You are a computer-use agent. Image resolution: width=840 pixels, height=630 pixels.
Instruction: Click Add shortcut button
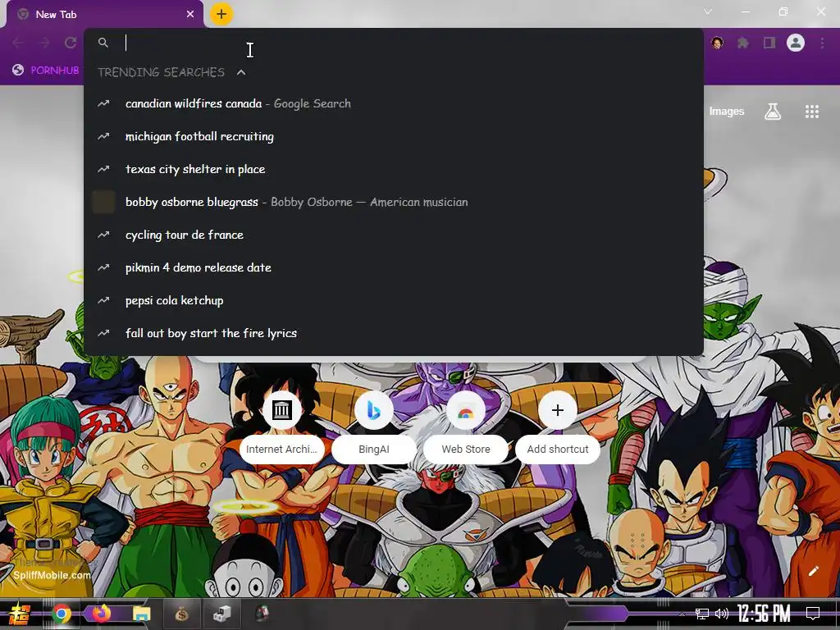point(558,427)
